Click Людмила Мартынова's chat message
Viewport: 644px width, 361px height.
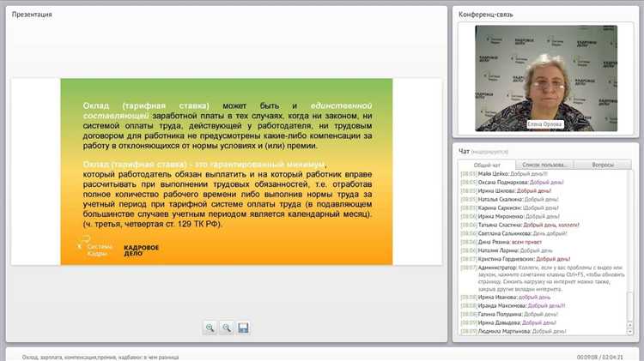513,330
